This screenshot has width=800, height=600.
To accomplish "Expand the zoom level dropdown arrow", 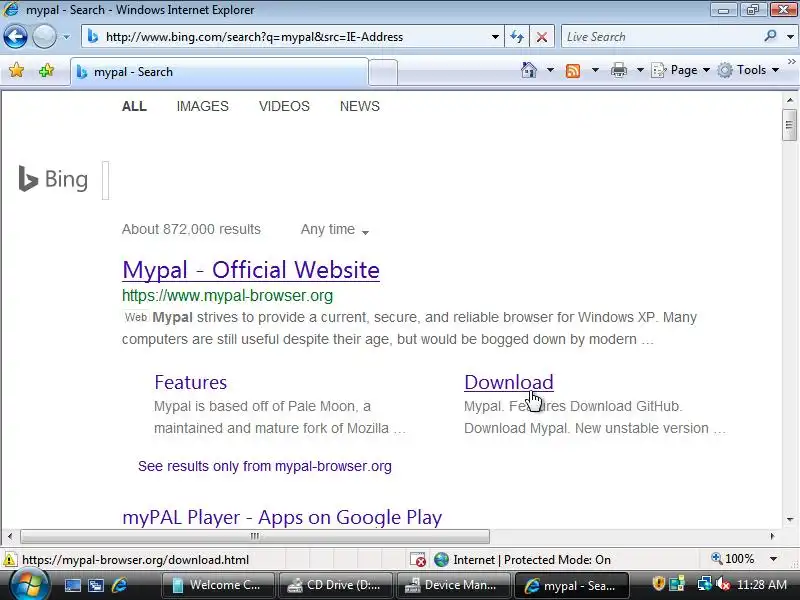I will (773, 559).
